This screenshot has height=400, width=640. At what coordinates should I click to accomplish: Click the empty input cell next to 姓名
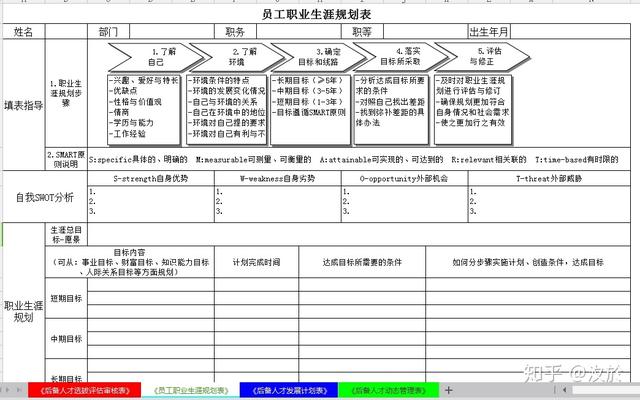(67, 31)
